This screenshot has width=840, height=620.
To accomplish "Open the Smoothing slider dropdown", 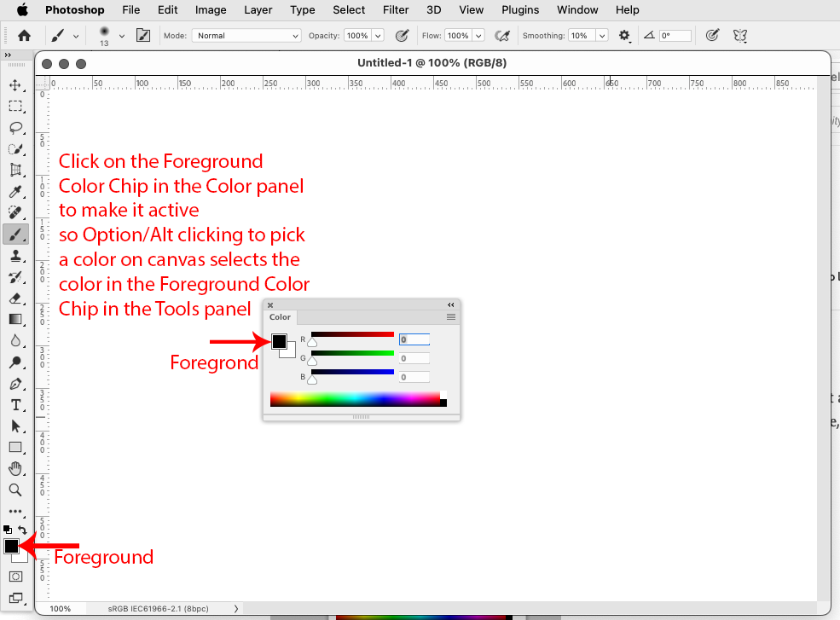I will coord(602,35).
